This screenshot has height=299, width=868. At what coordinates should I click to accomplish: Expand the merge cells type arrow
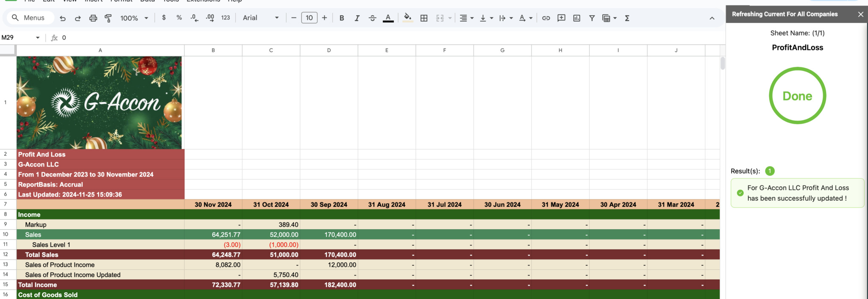click(450, 18)
